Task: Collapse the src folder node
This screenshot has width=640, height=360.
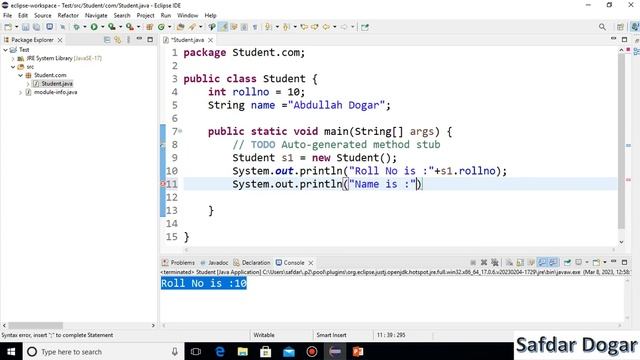Action: [13, 67]
